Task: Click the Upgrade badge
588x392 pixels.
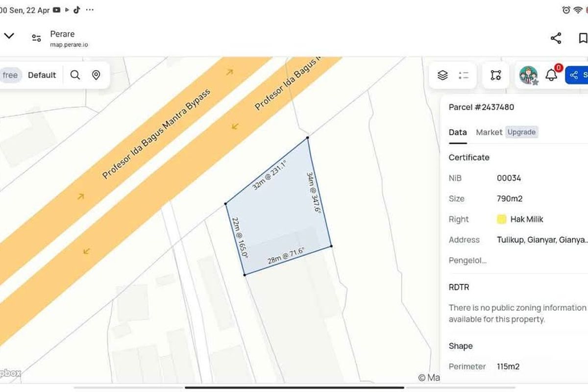Action: [x=521, y=132]
